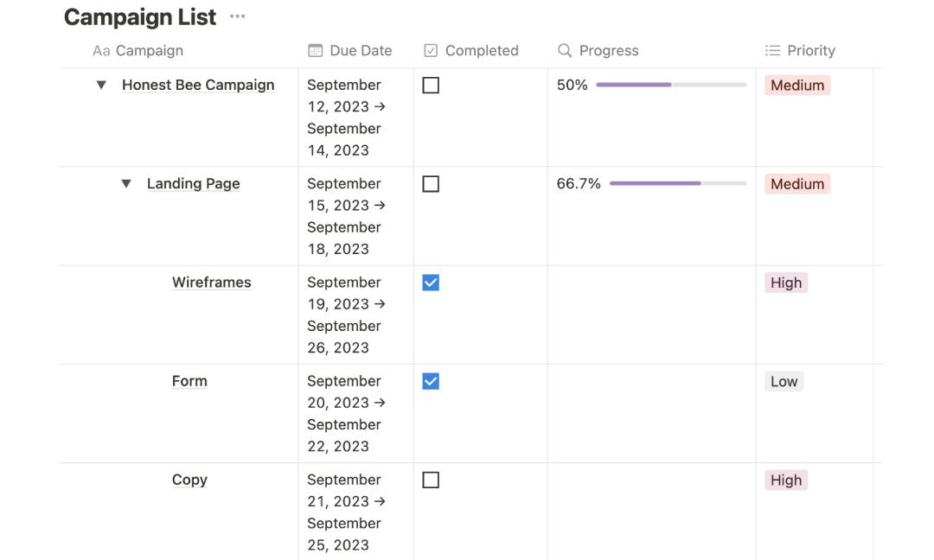Click the calendar icon in the Due Date header
934x560 pixels.
315,50
